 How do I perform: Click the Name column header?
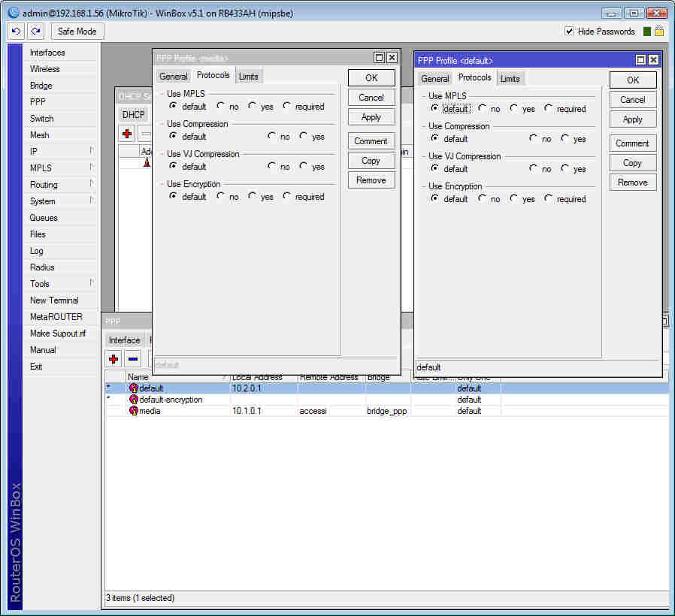click(x=177, y=377)
